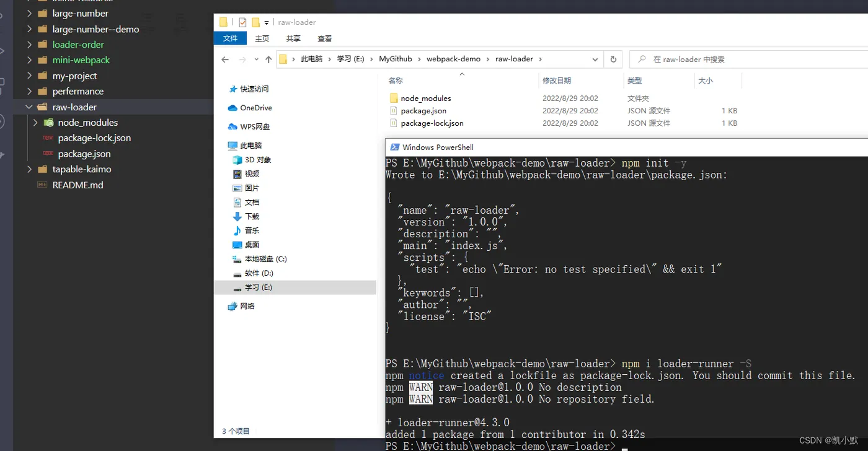Click the 3 个项目 status bar text
This screenshot has height=451, width=868.
tap(236, 431)
